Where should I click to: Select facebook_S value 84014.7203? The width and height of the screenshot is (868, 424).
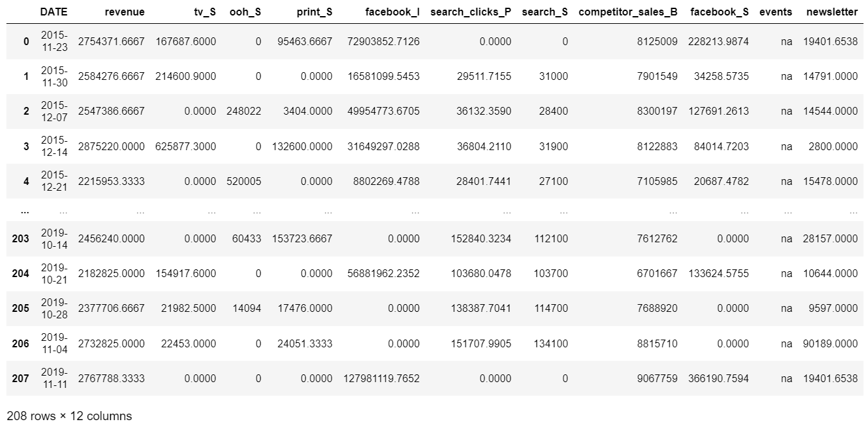pos(721,146)
